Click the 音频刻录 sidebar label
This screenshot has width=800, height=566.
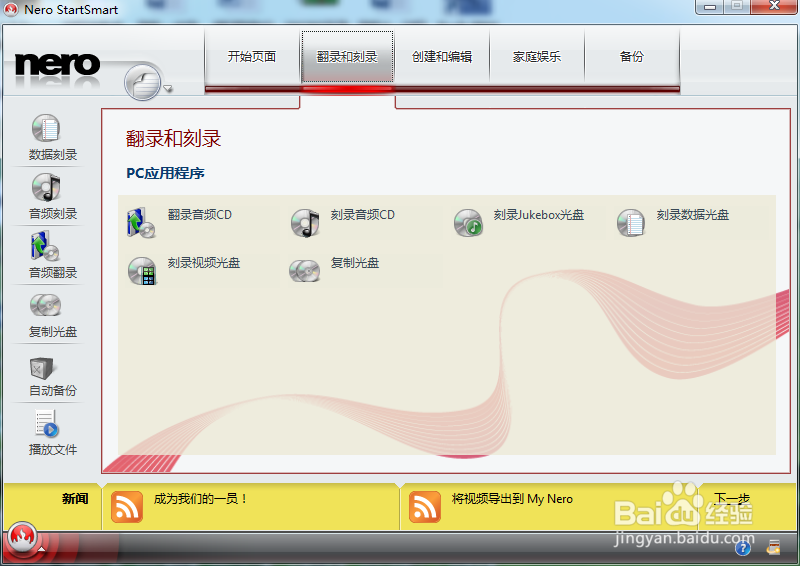coord(53,214)
